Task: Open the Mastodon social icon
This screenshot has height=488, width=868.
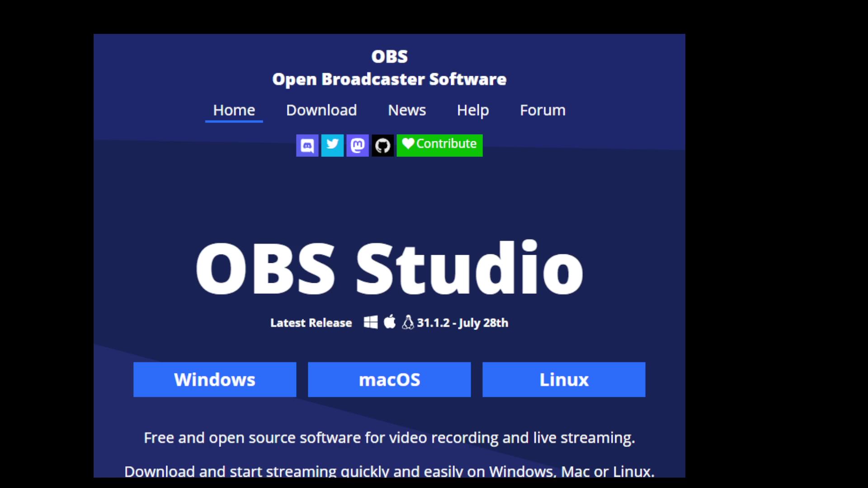Action: [358, 145]
